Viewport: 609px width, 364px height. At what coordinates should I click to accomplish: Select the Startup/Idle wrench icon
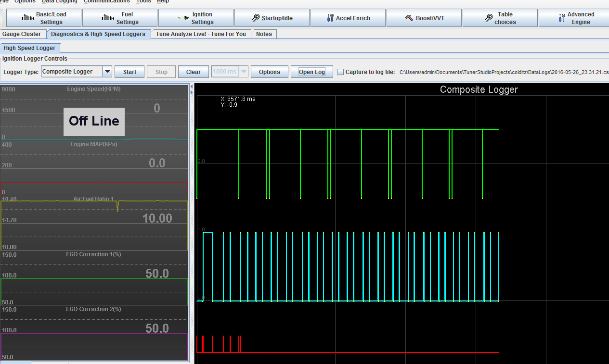click(256, 18)
